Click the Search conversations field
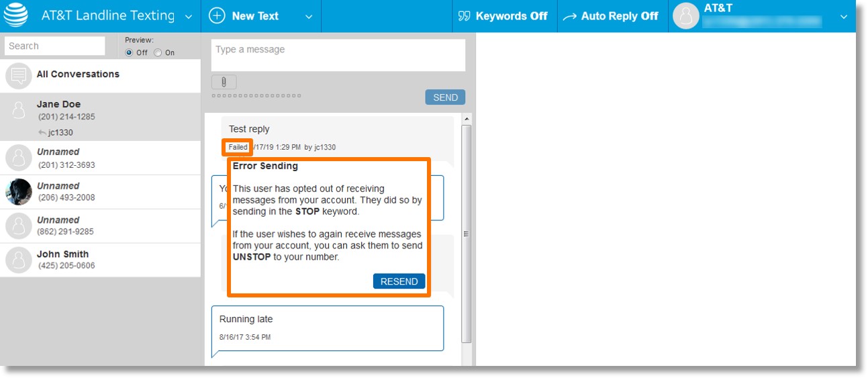Viewport: 868px width, 378px height. (55, 46)
